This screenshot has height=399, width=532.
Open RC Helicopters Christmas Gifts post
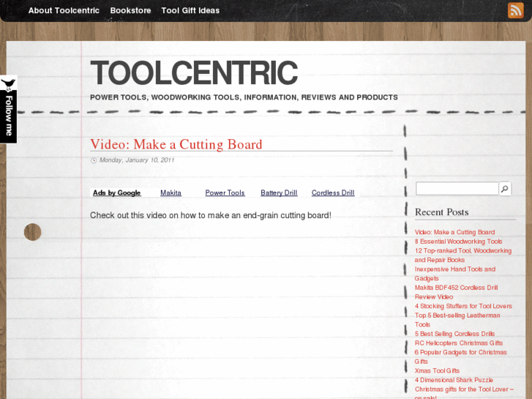click(459, 343)
